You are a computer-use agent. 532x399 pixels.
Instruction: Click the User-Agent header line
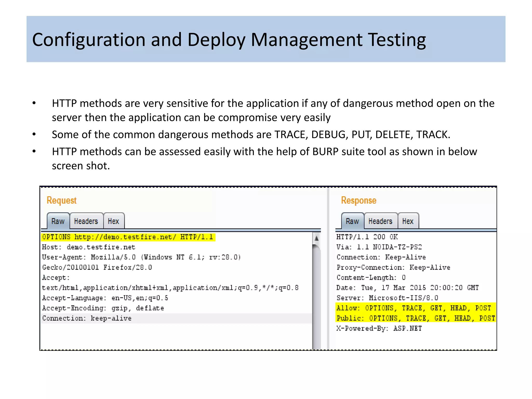pos(141,257)
